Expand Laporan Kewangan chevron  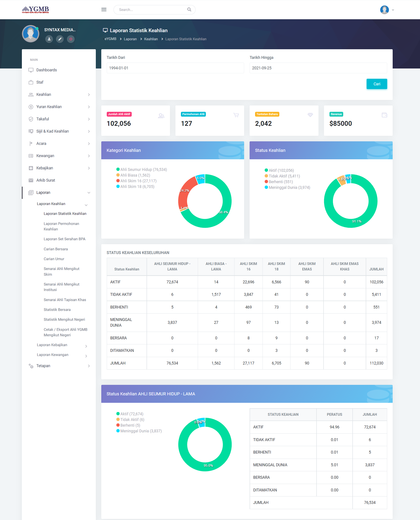click(86, 356)
